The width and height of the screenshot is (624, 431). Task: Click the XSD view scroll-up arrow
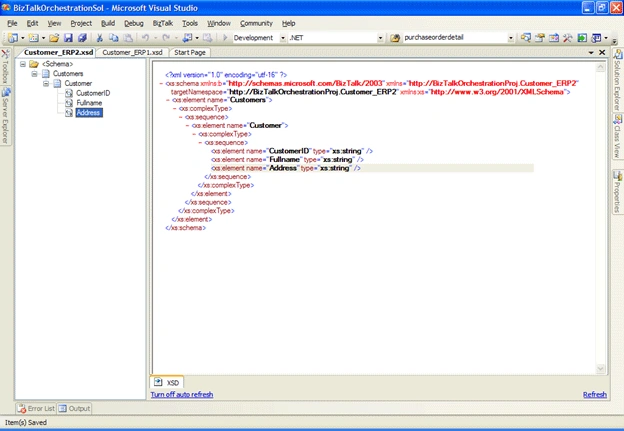[x=601, y=68]
